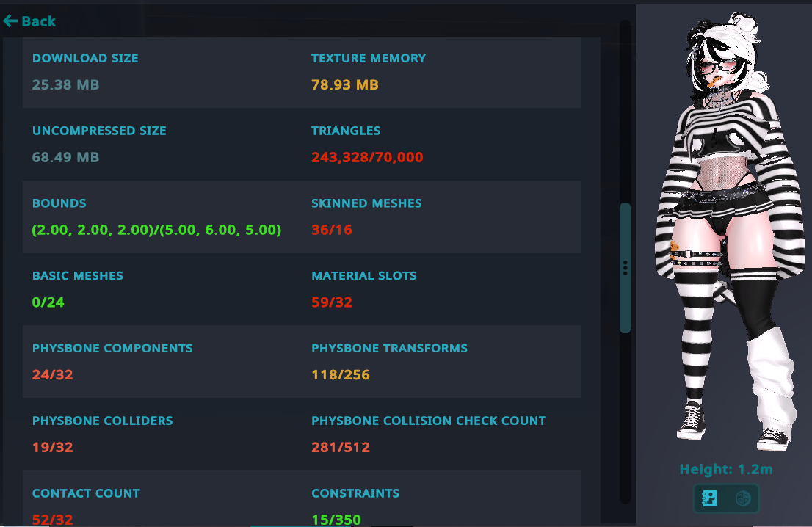
Task: Select the PhysBone Colliders 19/32 entry
Action: [x=102, y=434]
